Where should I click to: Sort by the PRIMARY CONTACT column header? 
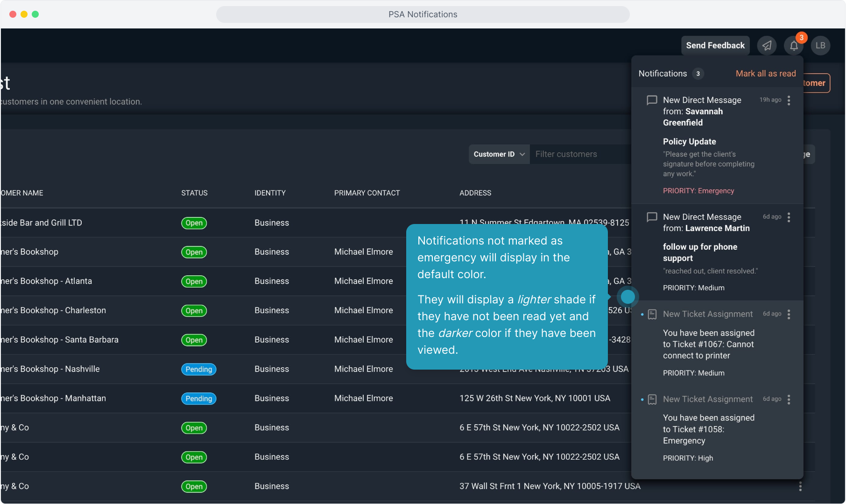click(367, 193)
